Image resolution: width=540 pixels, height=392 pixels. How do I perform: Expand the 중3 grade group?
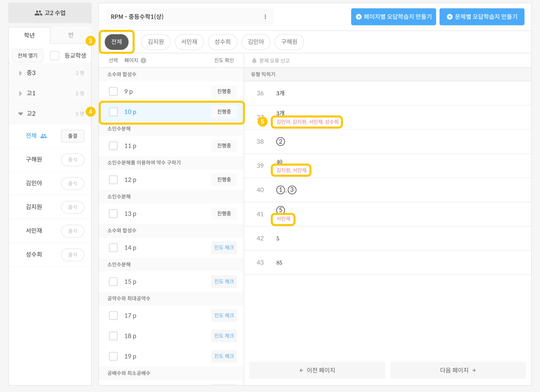[x=21, y=73]
